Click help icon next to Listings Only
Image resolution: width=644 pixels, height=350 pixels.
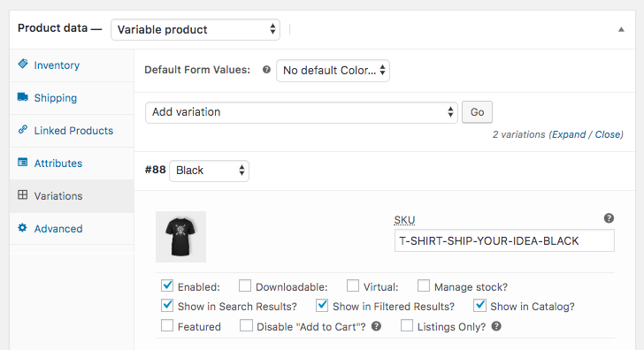496,326
